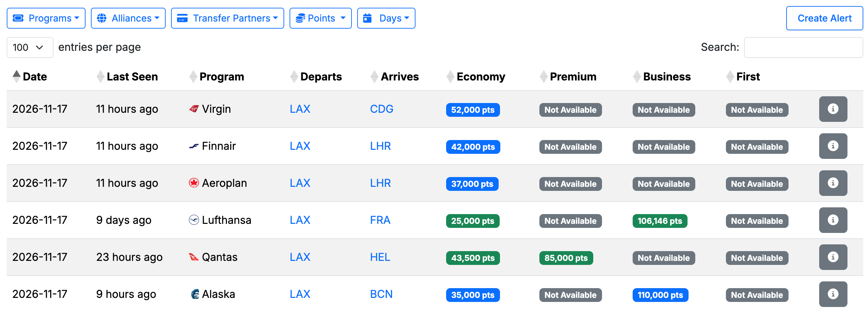
Task: Open the Days filter dropdown
Action: [386, 18]
